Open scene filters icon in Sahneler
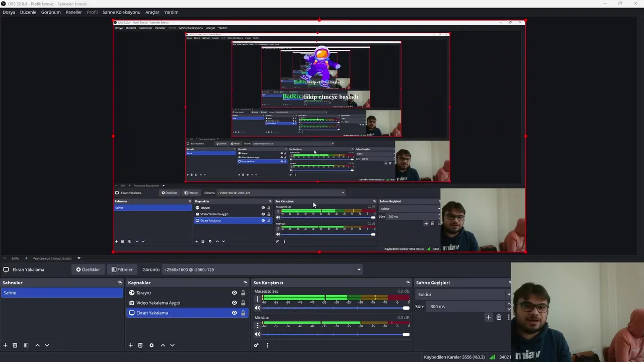Image resolution: width=644 pixels, height=362 pixels. coord(26,345)
